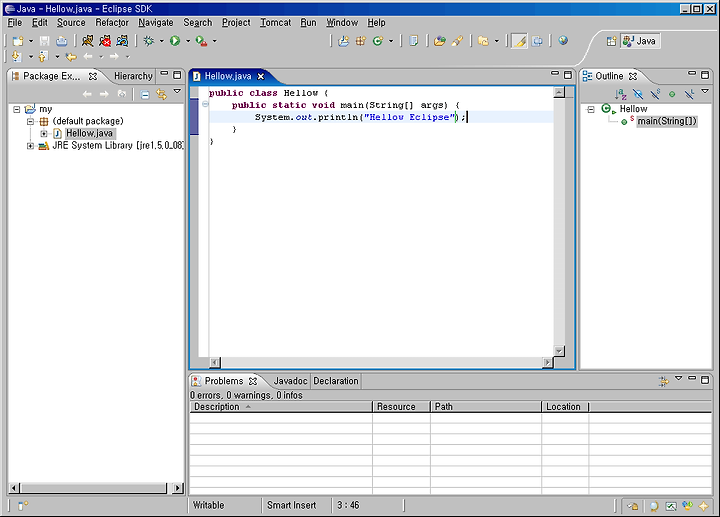Switch to the Hierarchy tab
Viewport: 720px width, 517px height.
[x=133, y=76]
